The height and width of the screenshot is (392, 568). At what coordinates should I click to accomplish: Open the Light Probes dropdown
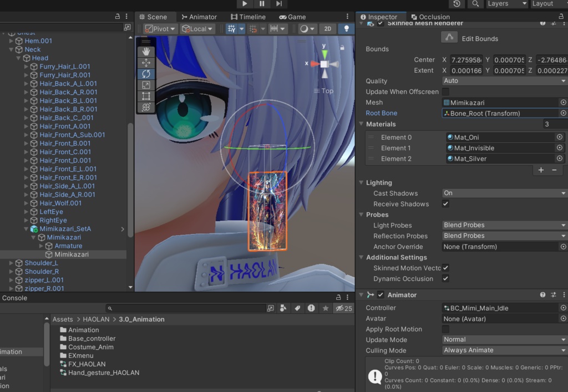(505, 225)
